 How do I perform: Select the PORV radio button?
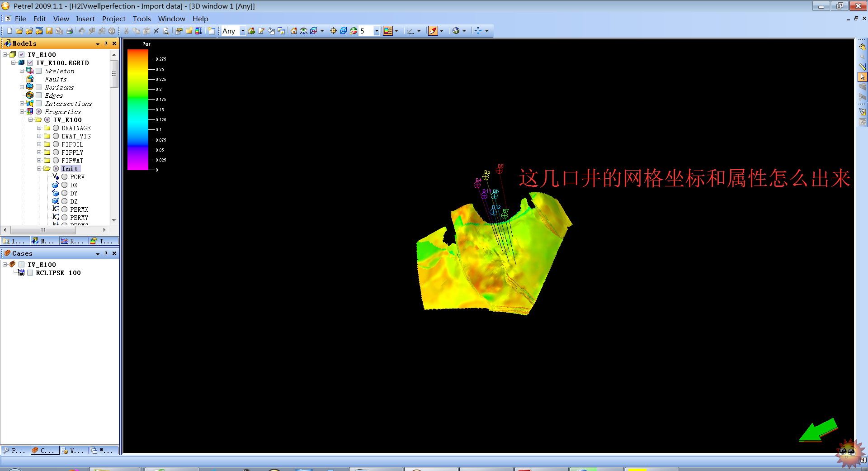pos(65,177)
